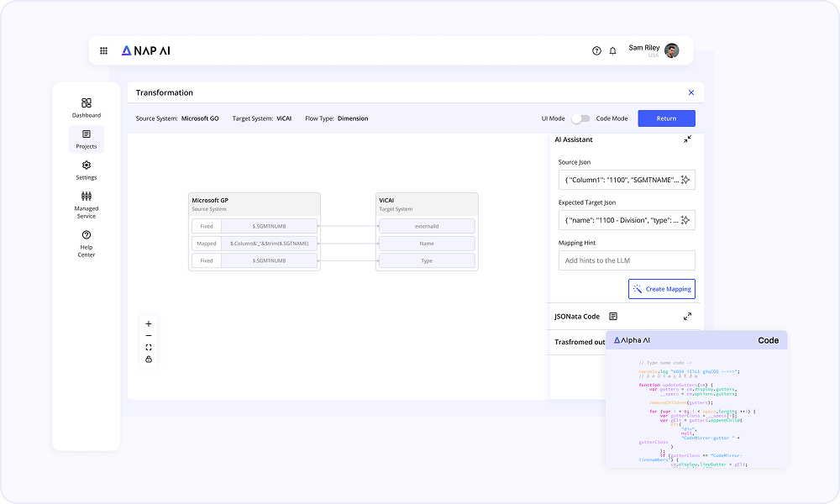Collapse the AI Assistant panel
Image resolution: width=840 pixels, height=504 pixels.
(x=687, y=139)
